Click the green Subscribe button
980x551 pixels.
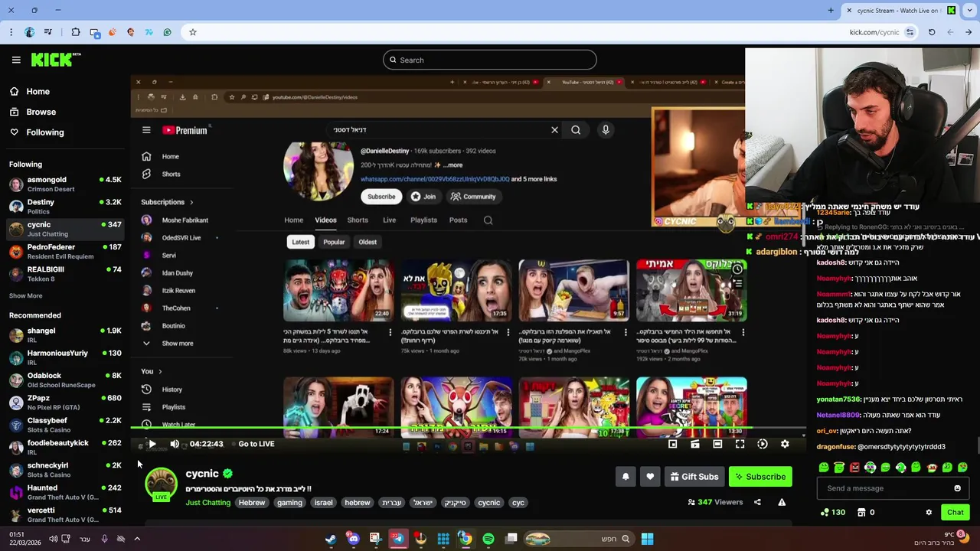pos(760,477)
